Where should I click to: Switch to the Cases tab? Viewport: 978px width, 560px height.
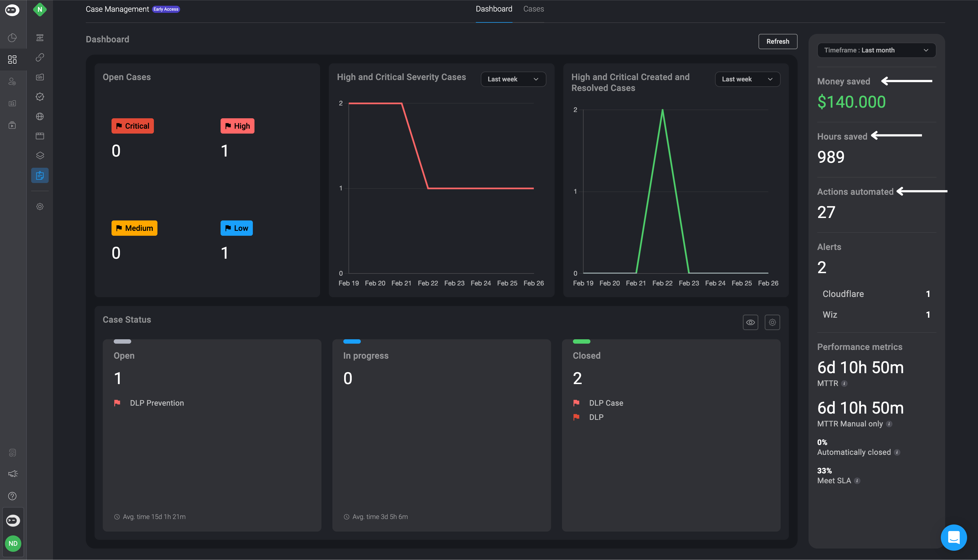coord(533,9)
